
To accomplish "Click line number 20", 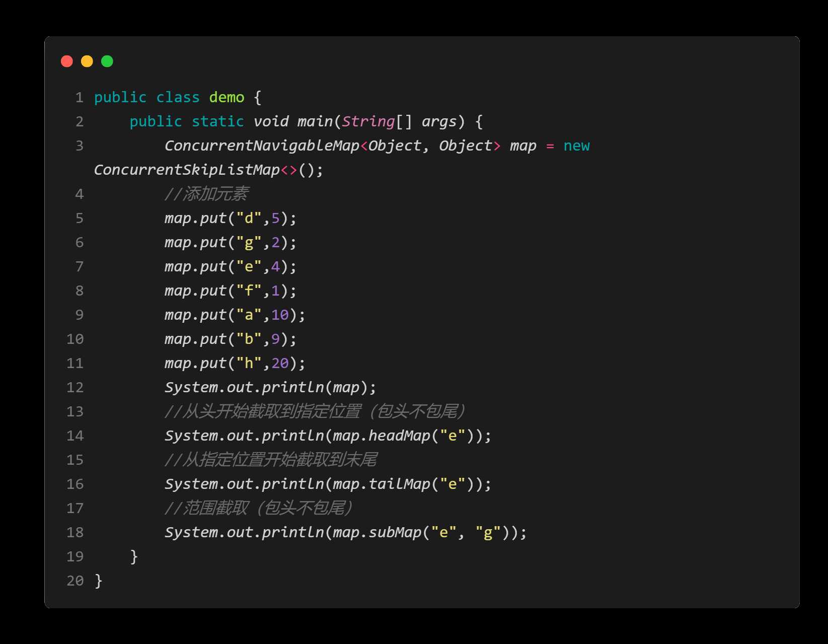I will tap(75, 581).
